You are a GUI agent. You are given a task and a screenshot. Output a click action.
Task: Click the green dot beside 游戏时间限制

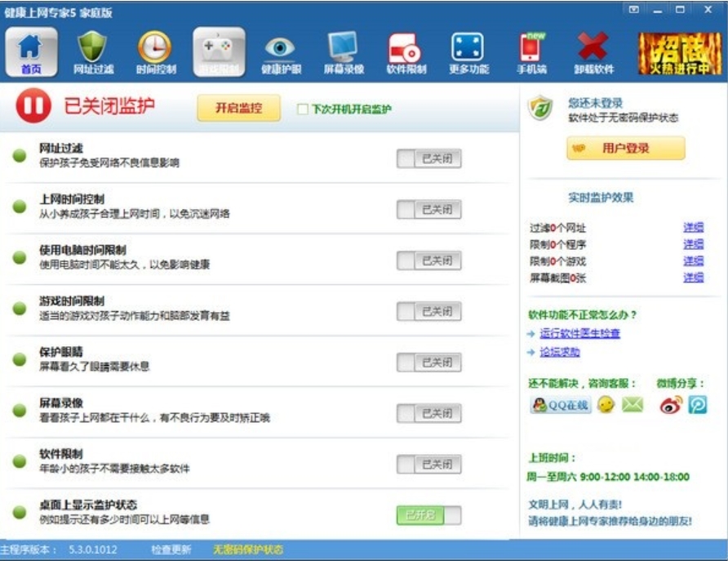coord(20,309)
